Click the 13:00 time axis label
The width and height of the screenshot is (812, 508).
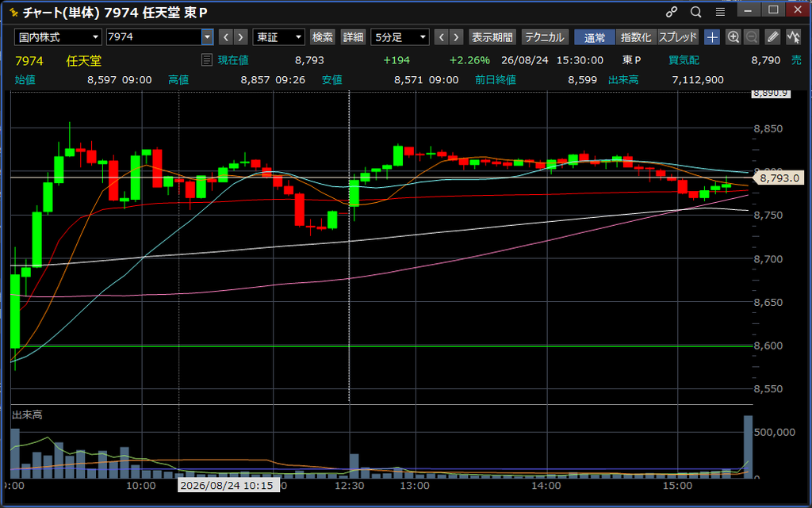point(415,485)
